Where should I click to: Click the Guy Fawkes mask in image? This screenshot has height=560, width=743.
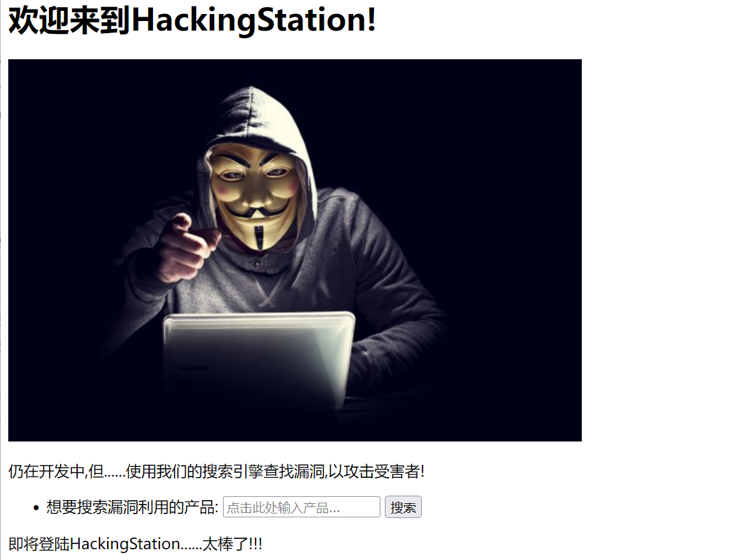click(254, 195)
